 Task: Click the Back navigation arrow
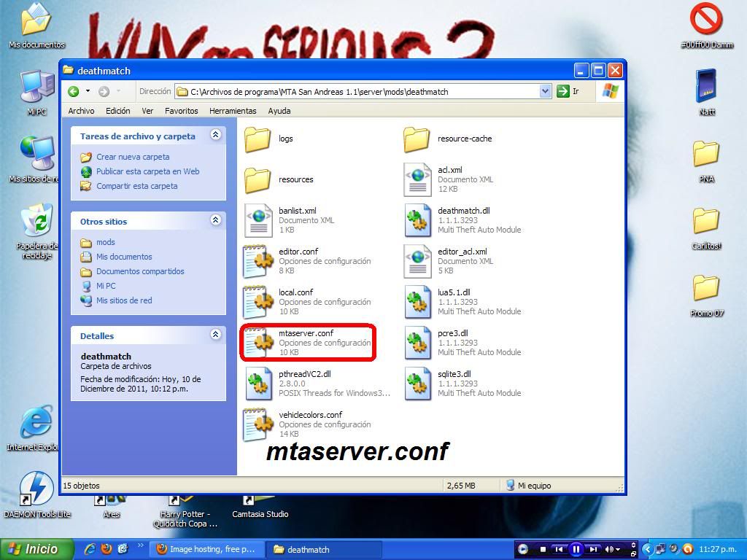click(x=74, y=91)
